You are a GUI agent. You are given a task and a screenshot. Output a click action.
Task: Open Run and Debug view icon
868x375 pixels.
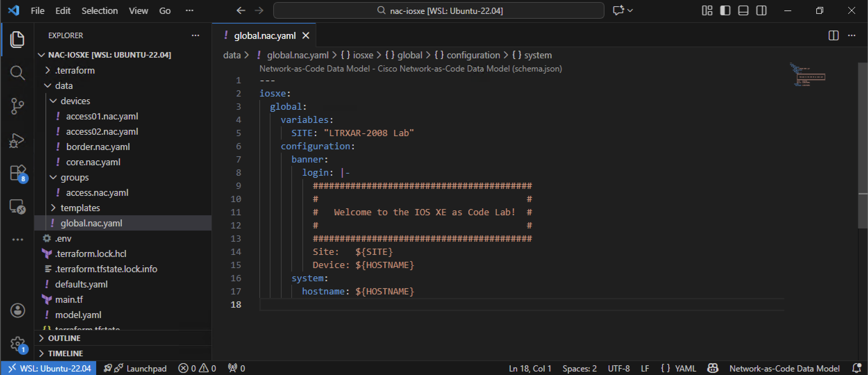17,140
